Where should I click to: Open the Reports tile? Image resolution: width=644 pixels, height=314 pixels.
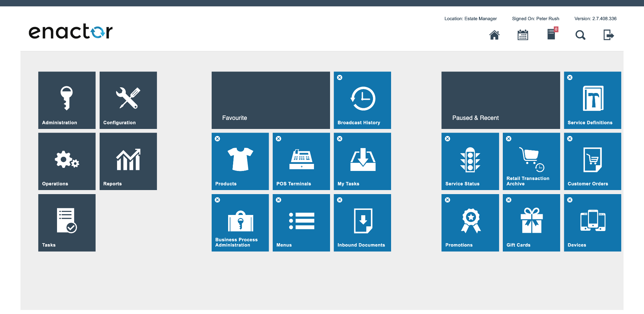click(128, 161)
